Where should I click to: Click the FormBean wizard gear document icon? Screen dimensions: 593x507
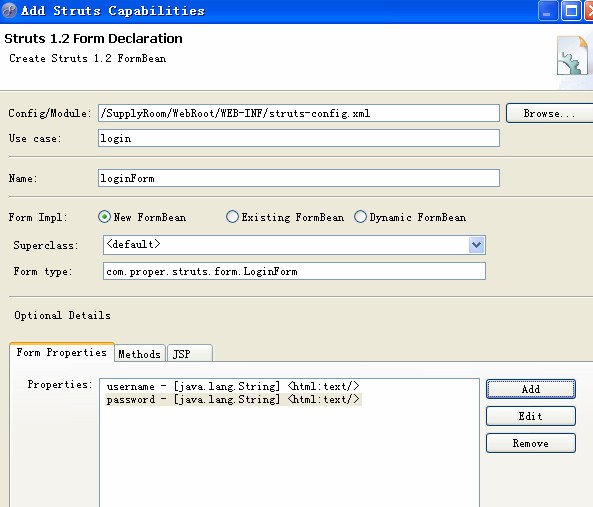(573, 56)
